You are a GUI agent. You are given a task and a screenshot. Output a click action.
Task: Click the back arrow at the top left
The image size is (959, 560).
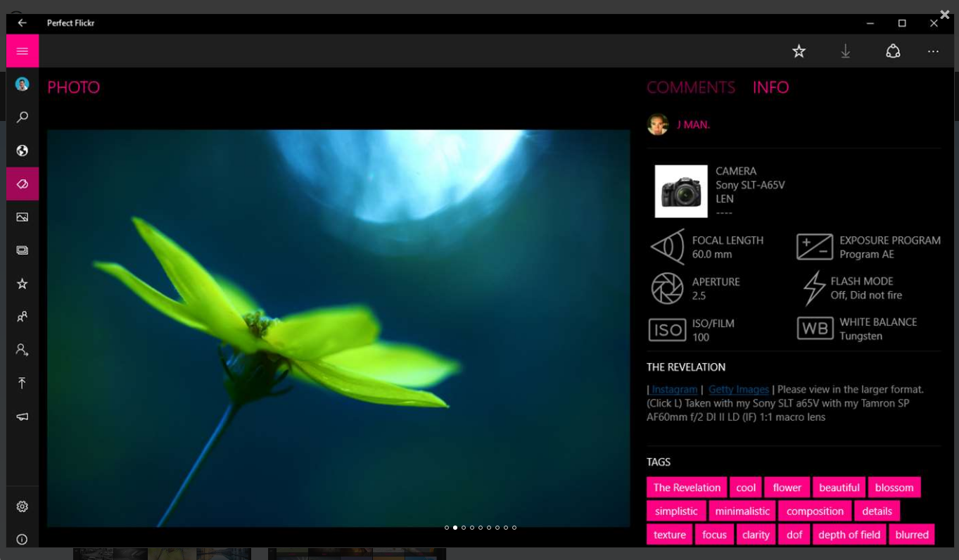pos(22,23)
